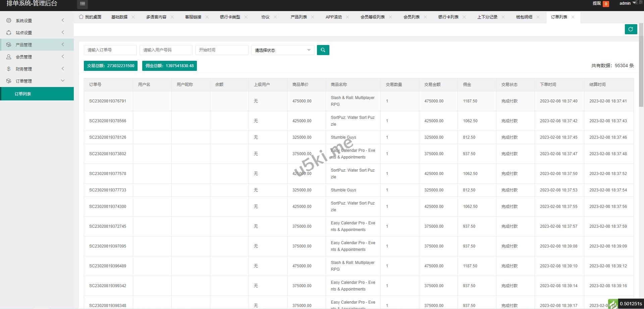Click the hamburger menu toggle icon
This screenshot has width=644, height=309.
pyautogui.click(x=83, y=4)
